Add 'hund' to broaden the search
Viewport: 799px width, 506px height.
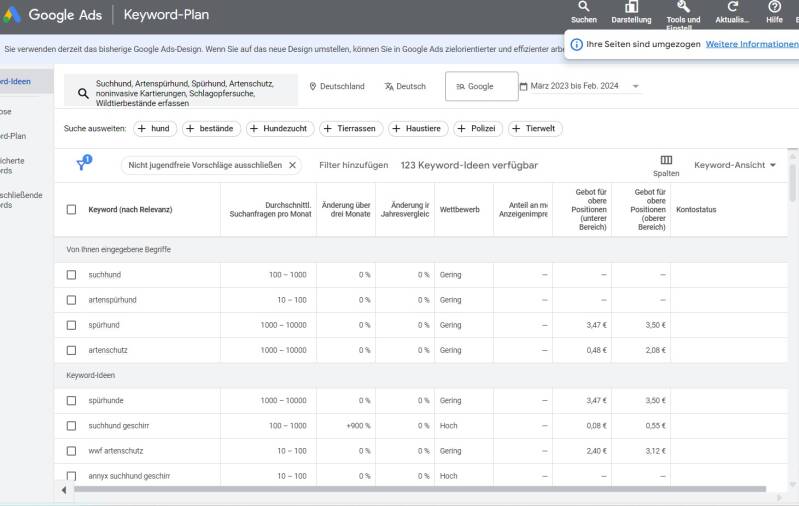click(155, 128)
